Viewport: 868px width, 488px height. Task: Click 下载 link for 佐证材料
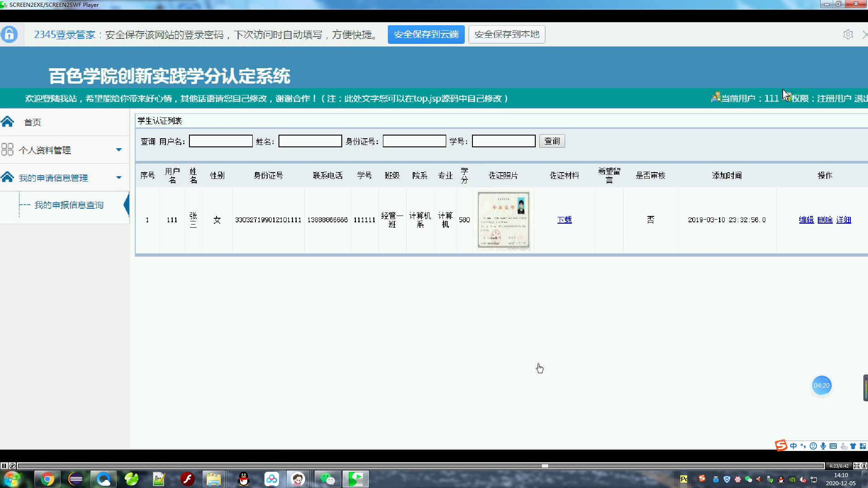pyautogui.click(x=564, y=220)
